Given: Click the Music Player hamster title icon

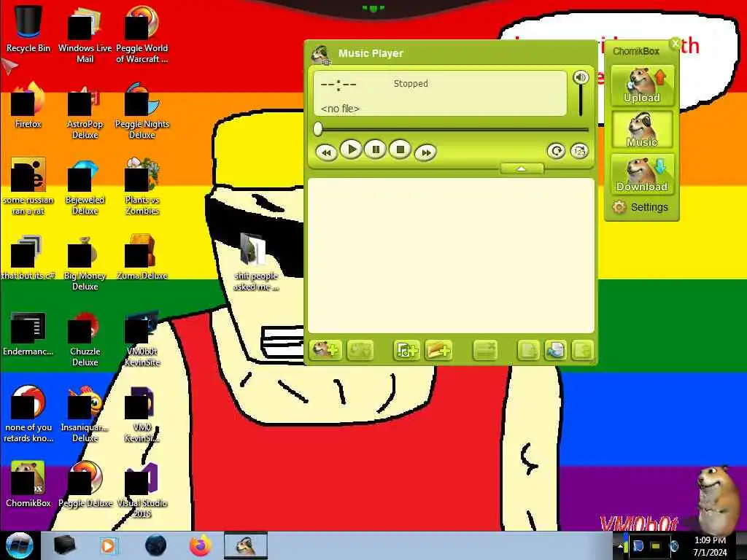Looking at the screenshot, I should click(321, 54).
